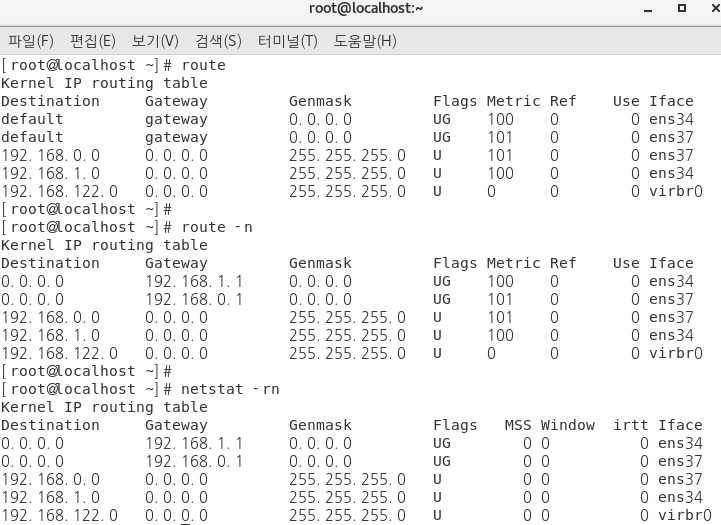Viewport: 721px width, 525px height.
Task: Click 'Ref' header in route -n output
Action: pyautogui.click(x=563, y=263)
